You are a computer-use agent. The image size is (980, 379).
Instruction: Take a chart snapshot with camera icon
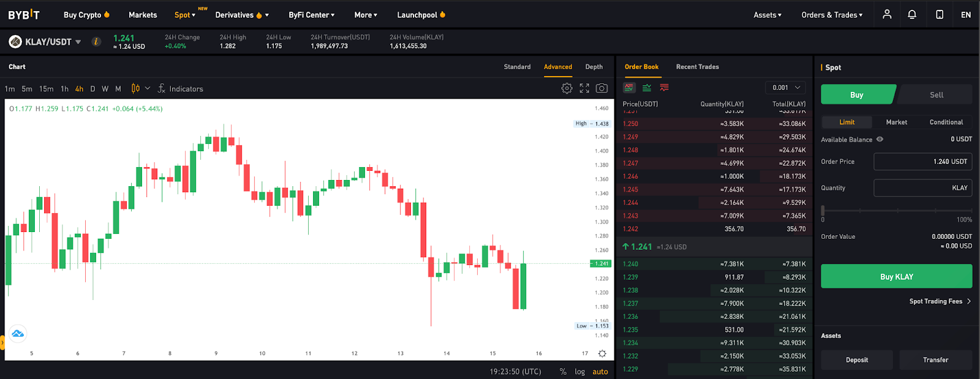[x=601, y=88]
